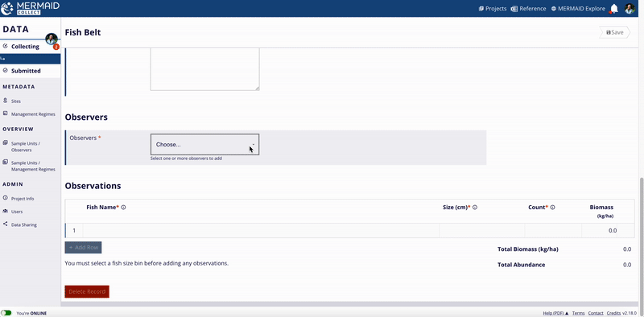
Task: Open the Contact link in footer
Action: point(596,313)
